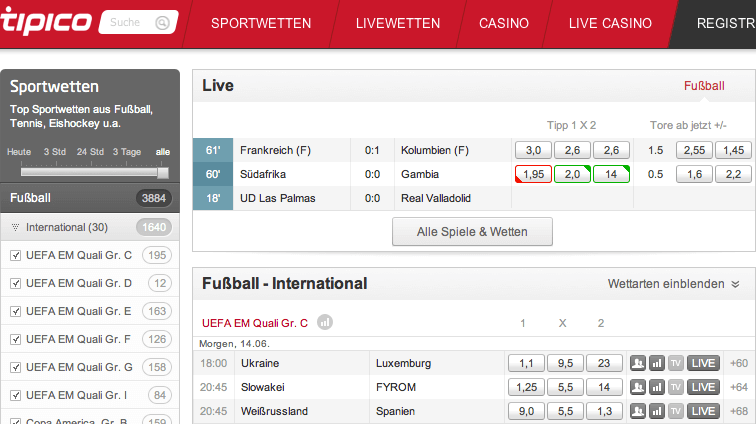Click the tipico logo
756x424 pixels.
coord(46,21)
